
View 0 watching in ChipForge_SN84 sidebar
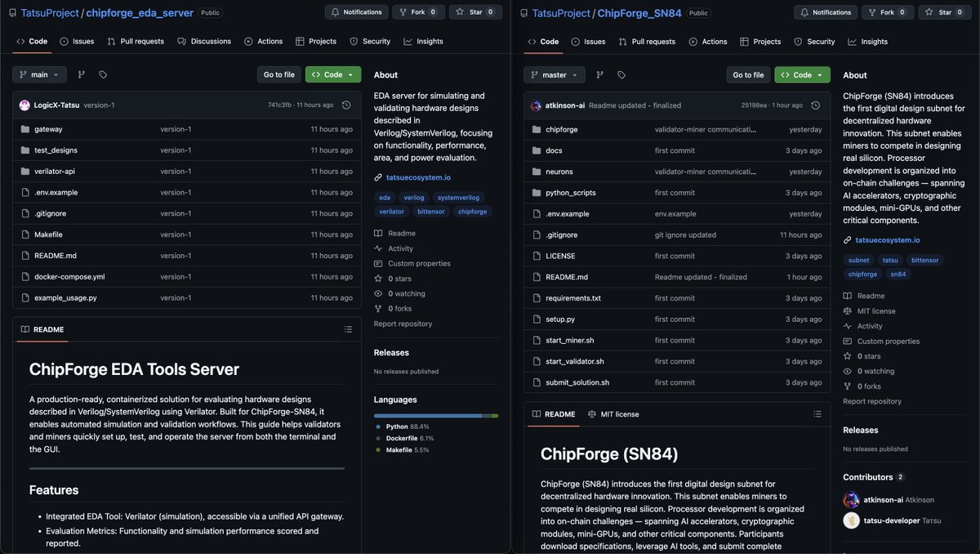coord(875,371)
